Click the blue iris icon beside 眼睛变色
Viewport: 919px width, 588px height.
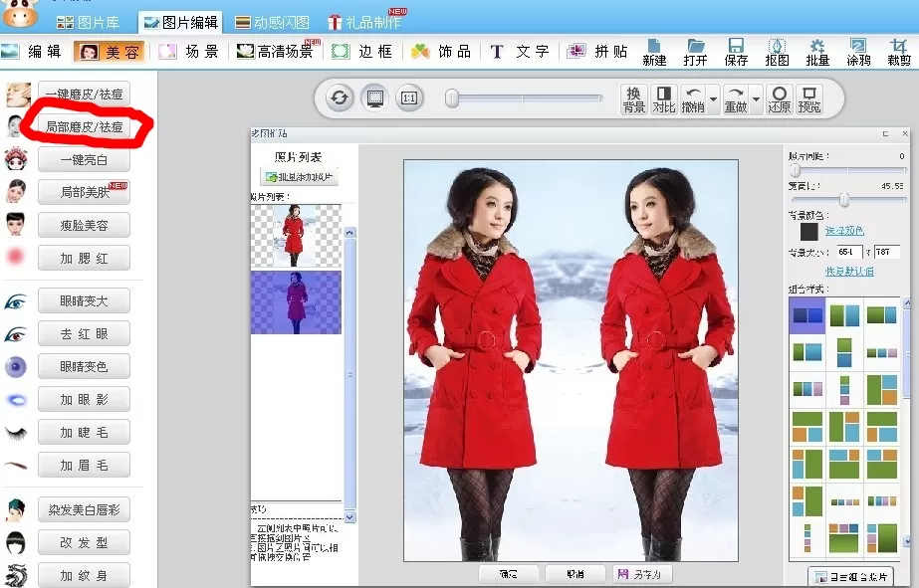pos(16,366)
